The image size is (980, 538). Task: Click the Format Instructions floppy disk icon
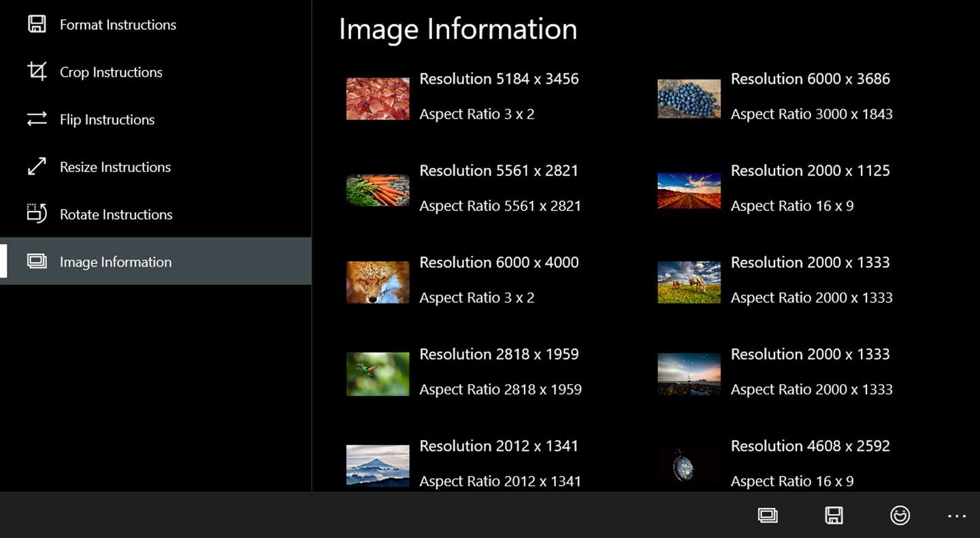(x=37, y=24)
